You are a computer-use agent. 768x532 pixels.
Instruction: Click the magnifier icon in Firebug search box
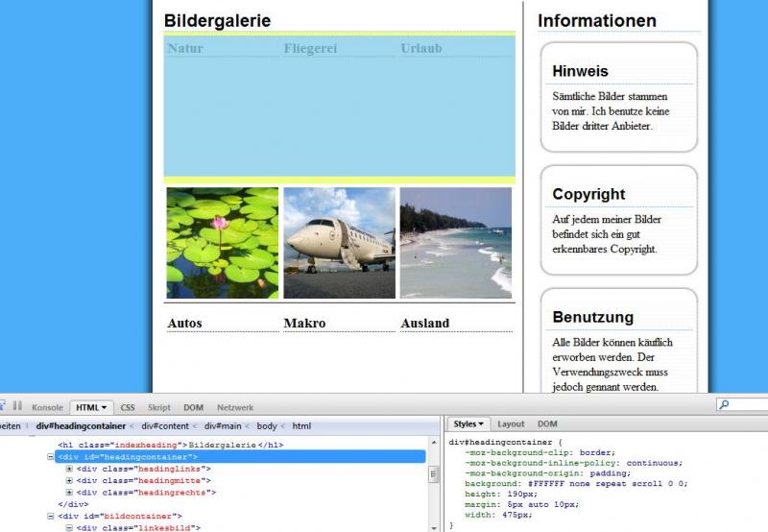[725, 405]
